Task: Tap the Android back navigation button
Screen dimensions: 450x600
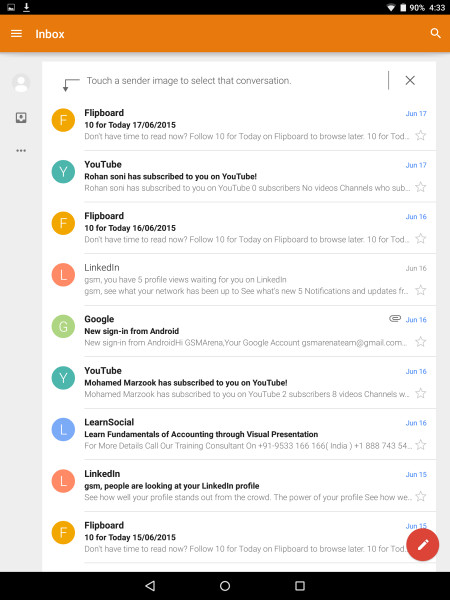Action: [x=150, y=586]
